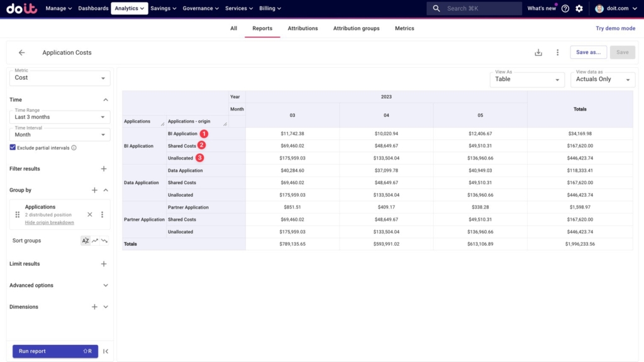Expand the Advanced options section
Image resolution: width=644 pixels, height=362 pixels.
105,285
